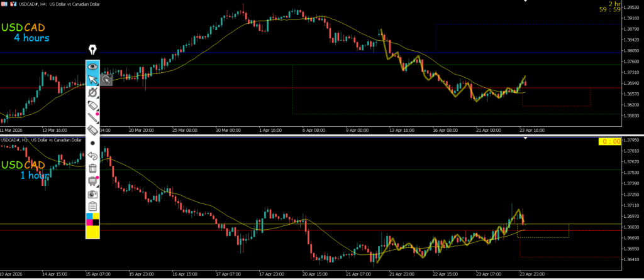Click the trash can to delete drawings
Image resolution: width=644 pixels, height=280 pixels.
click(x=92, y=168)
